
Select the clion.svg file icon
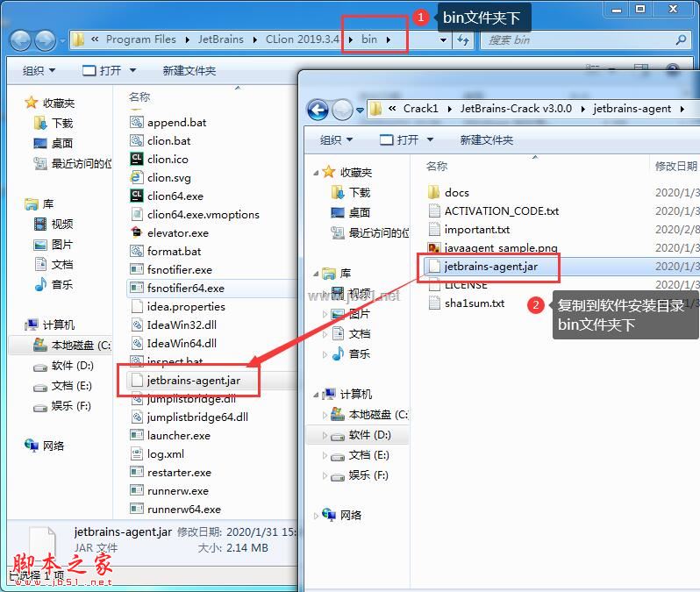coord(137,177)
